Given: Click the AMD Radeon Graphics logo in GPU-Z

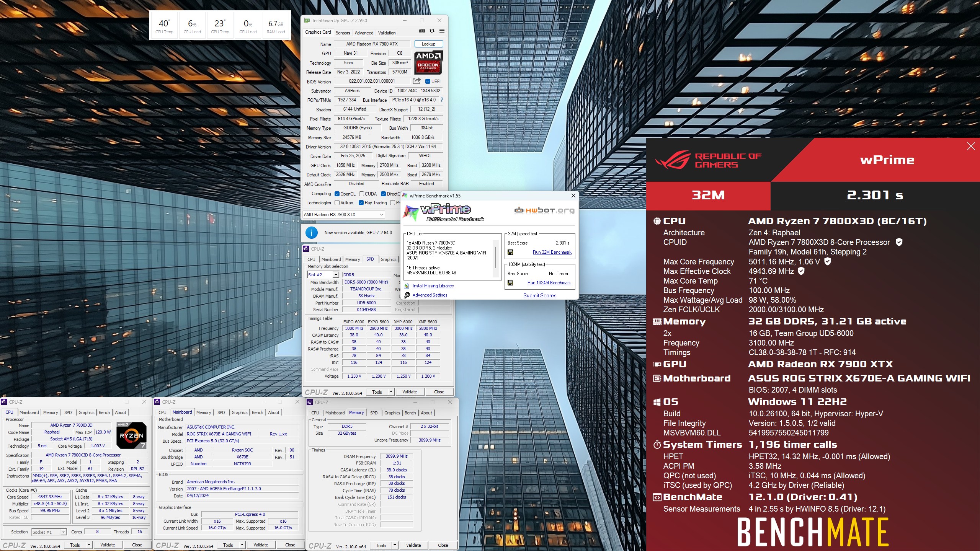Looking at the screenshot, I should [x=428, y=62].
